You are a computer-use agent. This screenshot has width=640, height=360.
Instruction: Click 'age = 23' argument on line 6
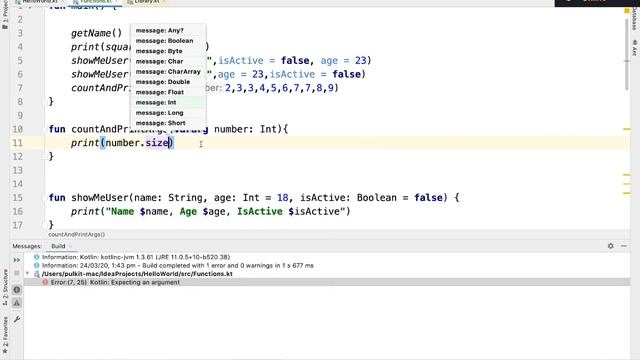(240, 74)
